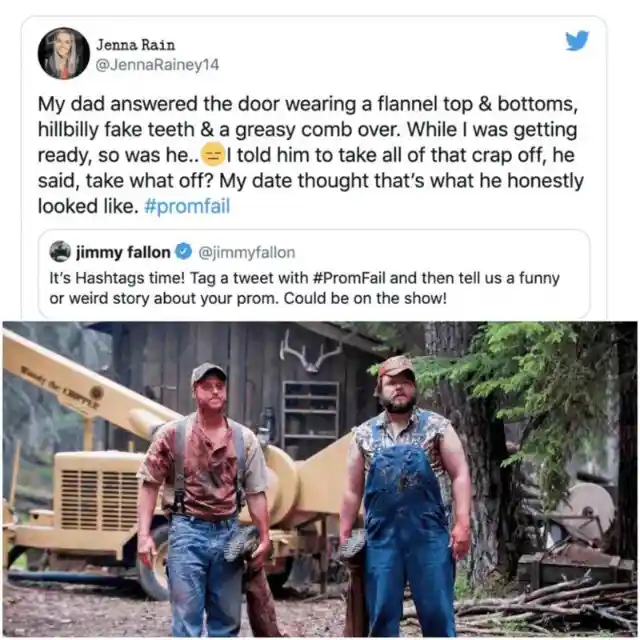Open the Jenna Rain display name
The height and width of the screenshot is (640, 640).
[x=136, y=44]
